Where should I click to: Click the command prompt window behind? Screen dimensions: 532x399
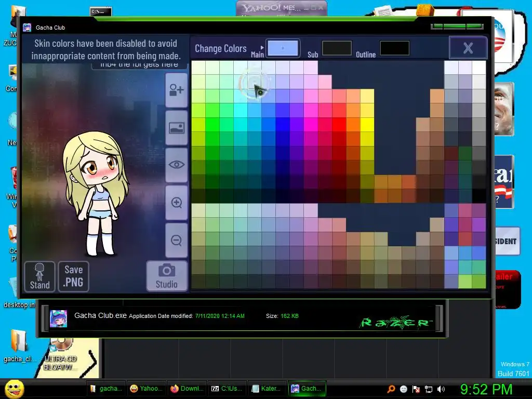coord(101,12)
